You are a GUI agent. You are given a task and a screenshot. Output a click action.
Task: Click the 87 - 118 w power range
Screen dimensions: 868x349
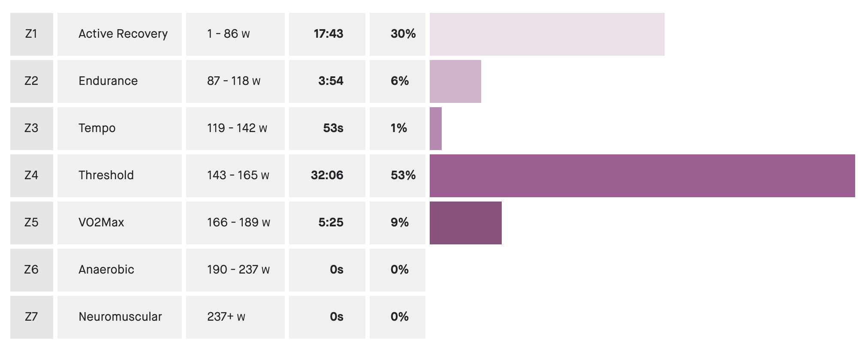[x=234, y=81]
